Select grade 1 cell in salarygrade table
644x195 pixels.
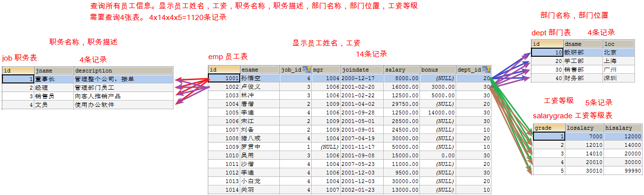point(549,136)
